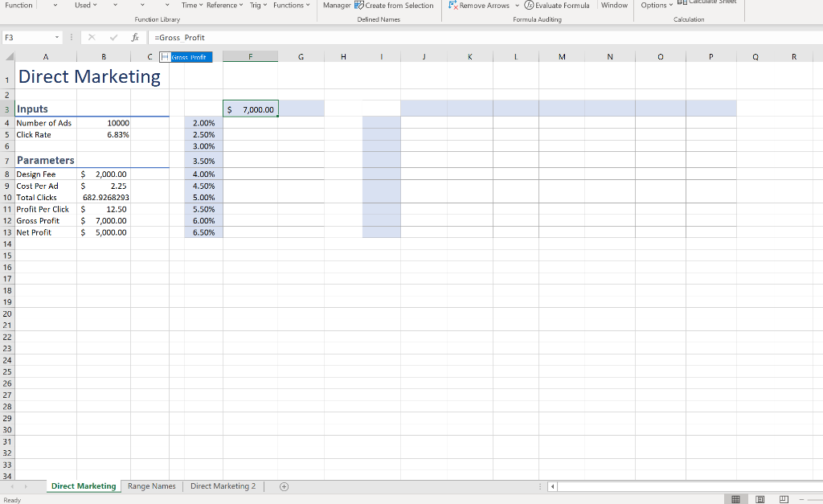Select the Profit Per Click 12.50 cell
Screen dimensions: 823x504
[104, 209]
